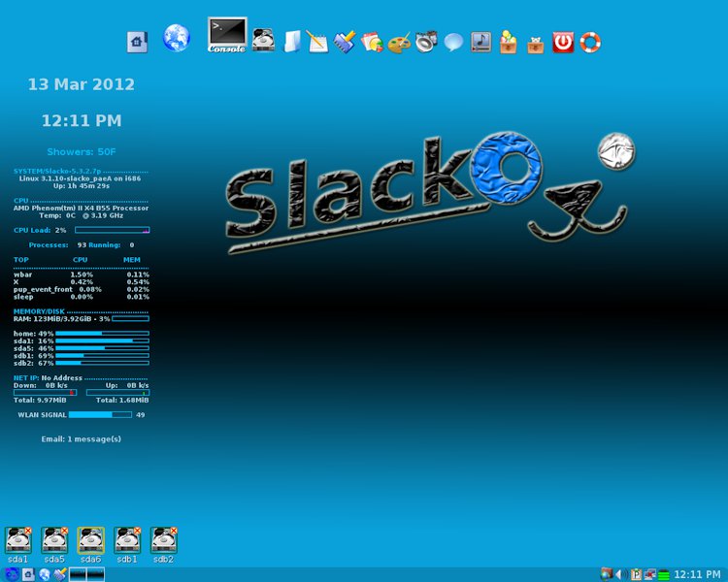Screen dimensions: 728x582
Task: Switch to the second virtual desktop pager
Action: [96, 574]
